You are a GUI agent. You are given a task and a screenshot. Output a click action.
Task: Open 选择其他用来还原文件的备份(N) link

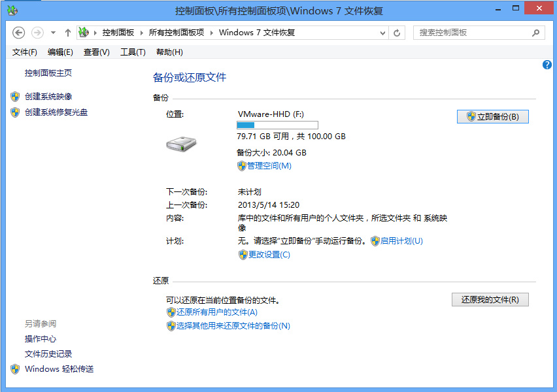coord(233,326)
